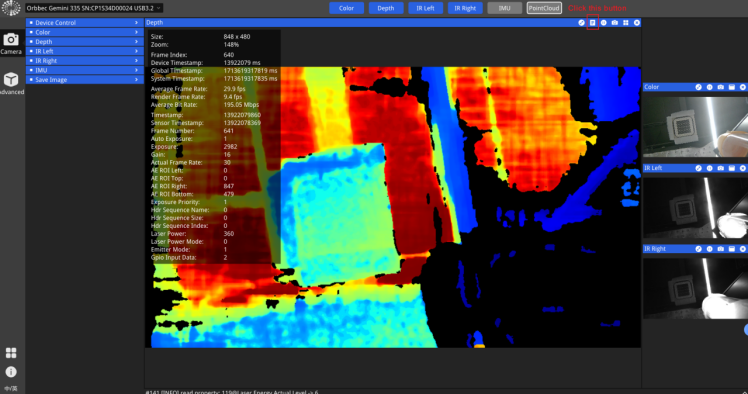Pause the Depth stream

603,22
